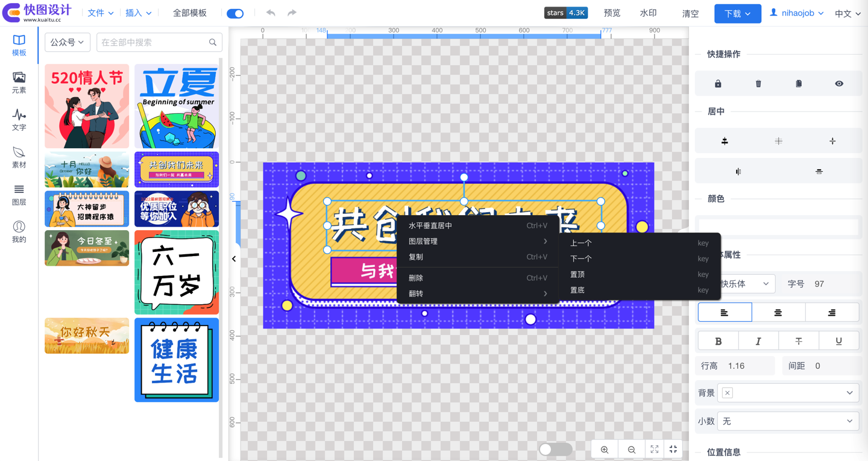
Task: Apply italic formatting to the text
Action: point(758,340)
